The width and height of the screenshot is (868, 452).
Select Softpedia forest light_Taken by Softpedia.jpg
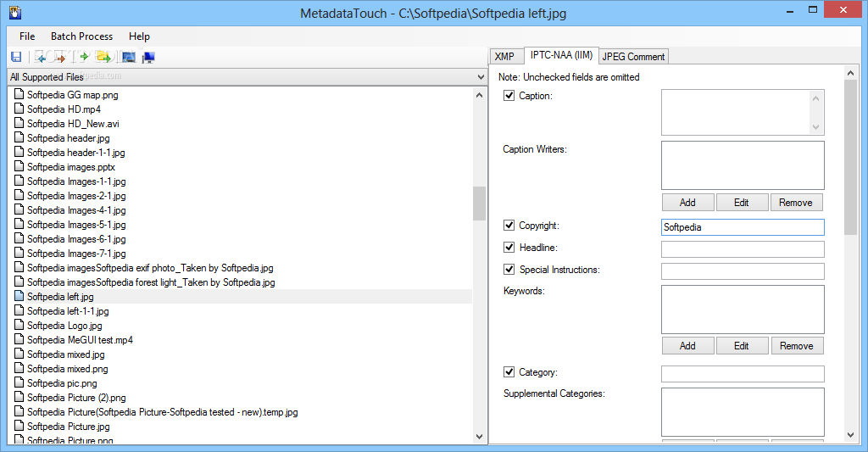(x=151, y=282)
